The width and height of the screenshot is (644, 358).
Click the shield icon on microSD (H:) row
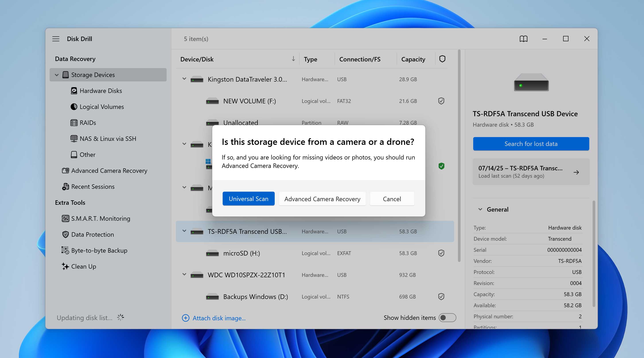tap(441, 253)
